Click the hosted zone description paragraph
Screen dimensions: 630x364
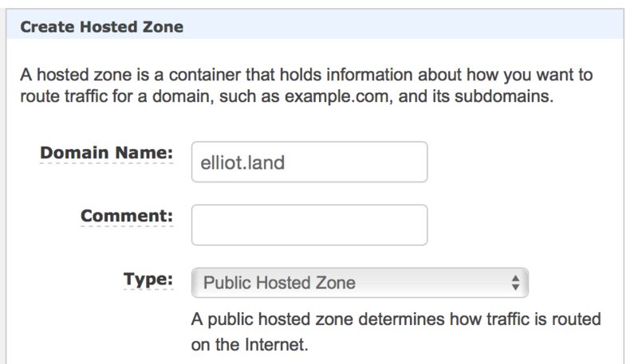point(307,88)
